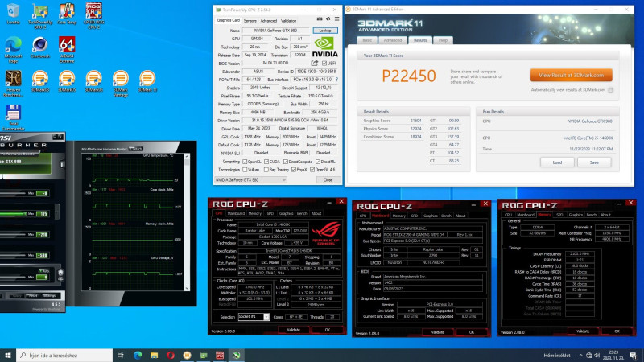Open Validation tab in GPU-Z
644x362 pixels.
click(x=288, y=21)
